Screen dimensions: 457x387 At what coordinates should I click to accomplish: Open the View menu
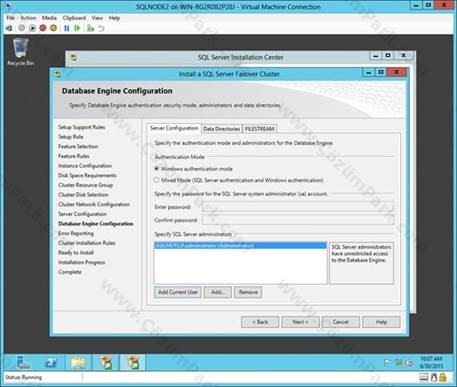coord(97,18)
